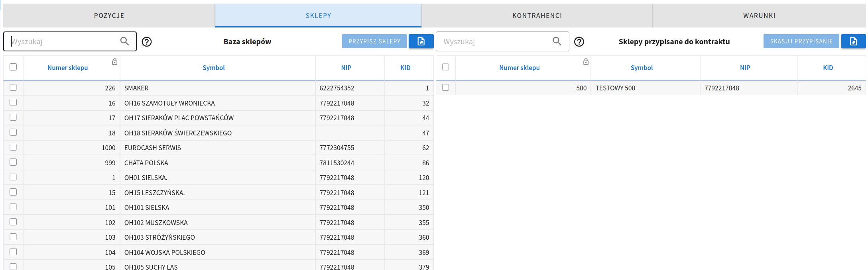Click lock icon in assigned shops Numer sklepu header
This screenshot has height=270, width=868.
tap(586, 62)
